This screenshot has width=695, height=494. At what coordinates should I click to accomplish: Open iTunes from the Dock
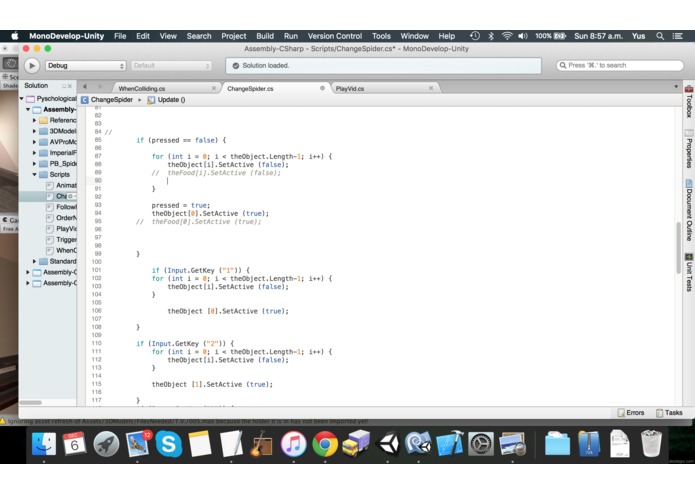click(293, 443)
